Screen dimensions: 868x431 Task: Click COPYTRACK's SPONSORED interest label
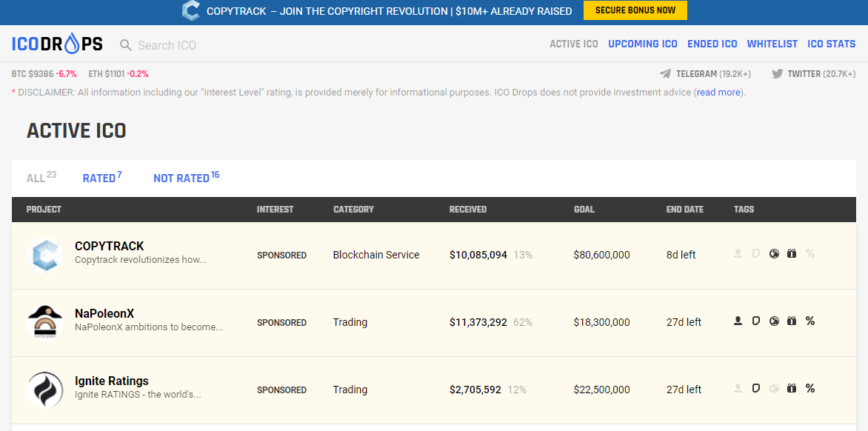point(281,255)
